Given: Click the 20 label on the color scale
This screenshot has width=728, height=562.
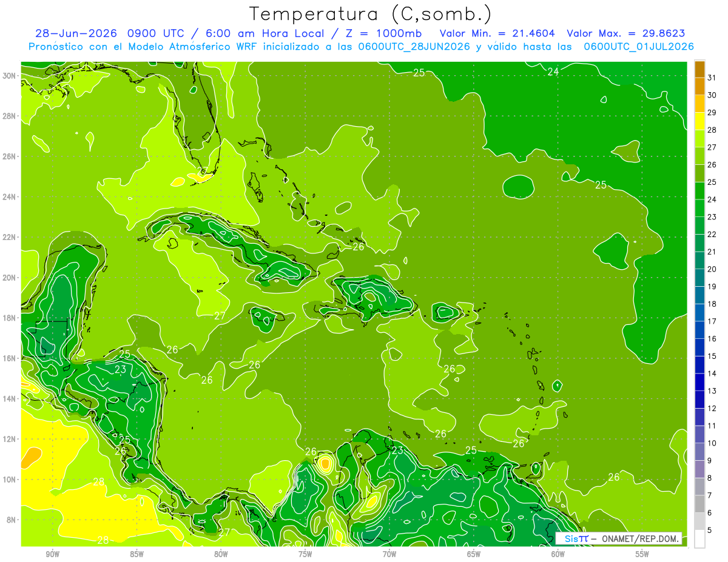Looking at the screenshot, I should [x=712, y=269].
